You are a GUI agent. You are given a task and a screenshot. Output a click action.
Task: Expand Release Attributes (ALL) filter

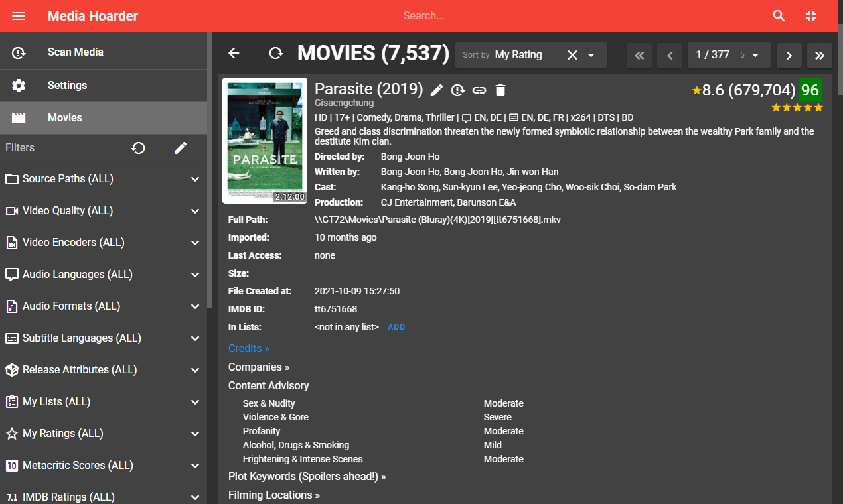point(104,370)
